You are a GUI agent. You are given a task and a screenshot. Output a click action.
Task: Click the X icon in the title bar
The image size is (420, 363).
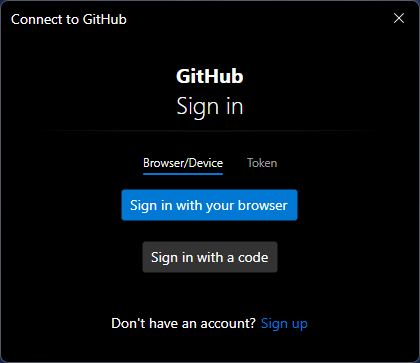tap(399, 18)
